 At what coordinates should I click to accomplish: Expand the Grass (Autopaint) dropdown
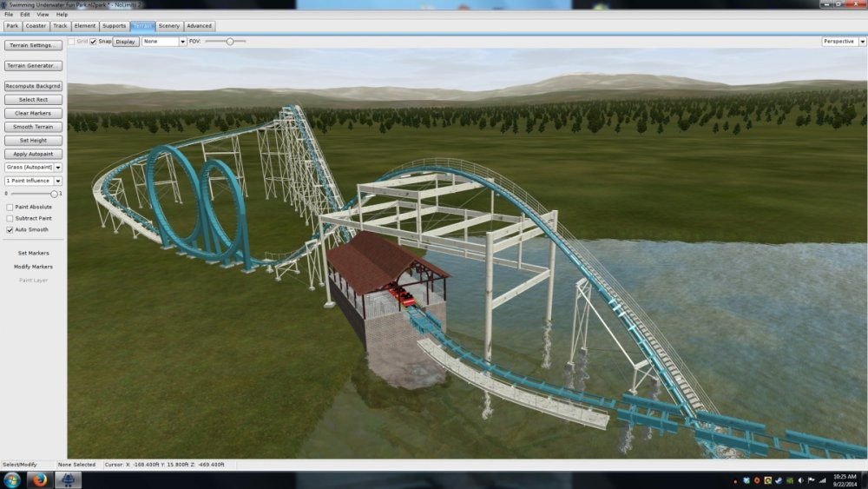click(x=58, y=168)
